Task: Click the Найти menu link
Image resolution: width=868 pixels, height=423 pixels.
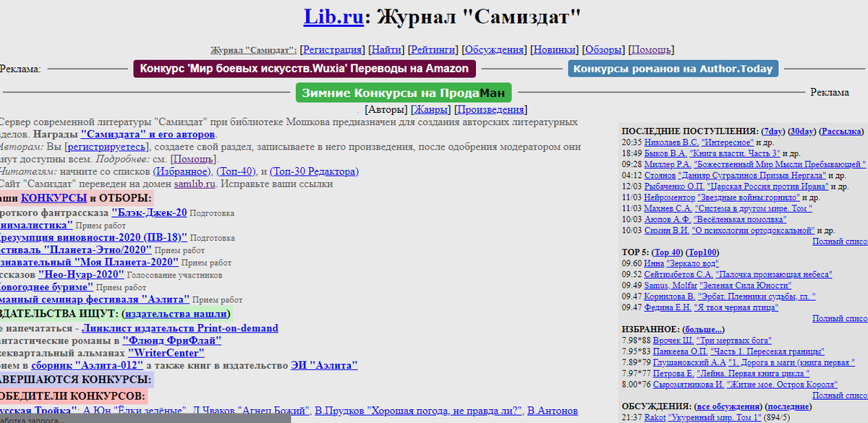Action: tap(387, 50)
